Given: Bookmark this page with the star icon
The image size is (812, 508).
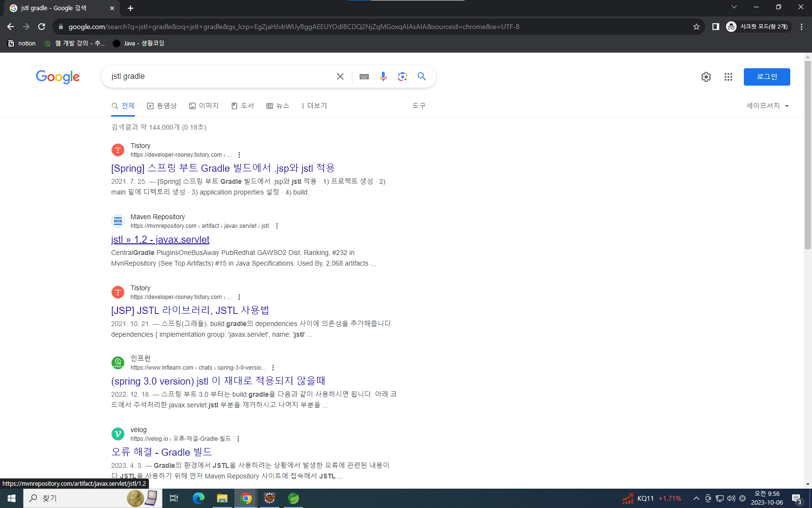Looking at the screenshot, I should [x=696, y=27].
